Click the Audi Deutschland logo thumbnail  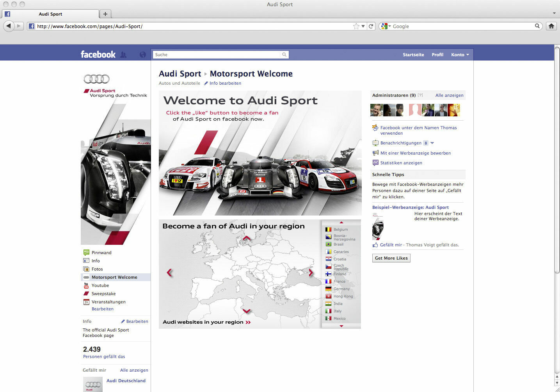(x=93, y=384)
